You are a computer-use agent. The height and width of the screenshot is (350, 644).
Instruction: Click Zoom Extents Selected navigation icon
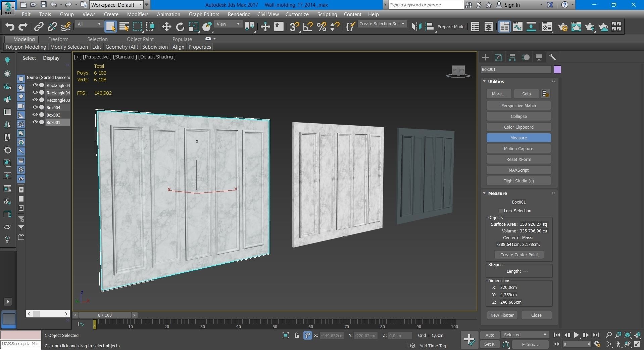click(628, 335)
